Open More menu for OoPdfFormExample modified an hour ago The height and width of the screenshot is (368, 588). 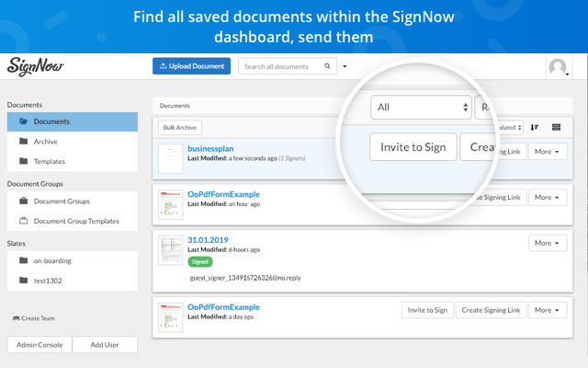coord(548,198)
